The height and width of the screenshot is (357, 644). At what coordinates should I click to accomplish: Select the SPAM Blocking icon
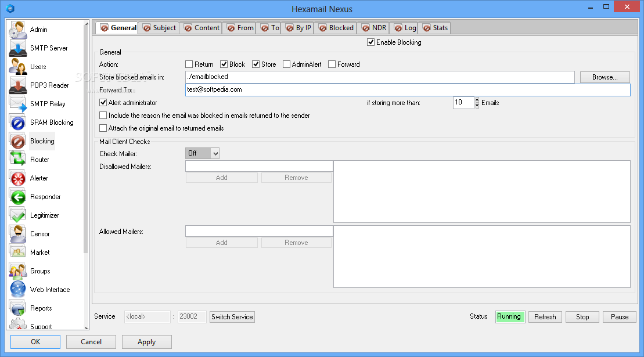[18, 122]
